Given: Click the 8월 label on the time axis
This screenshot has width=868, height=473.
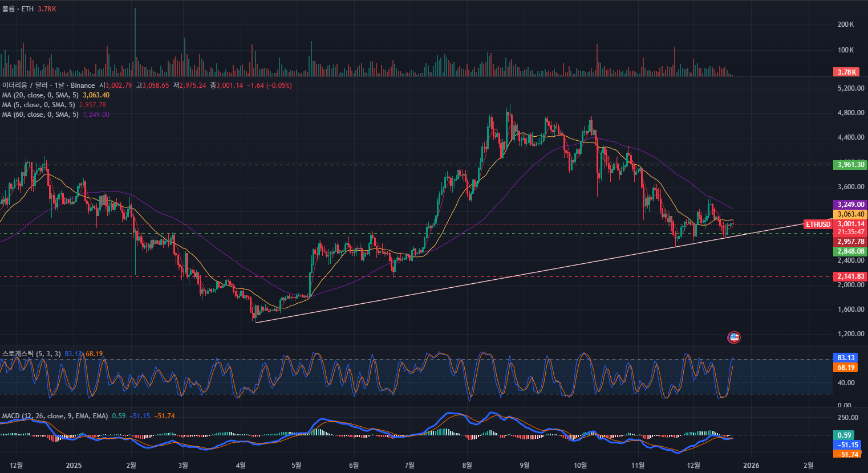Looking at the screenshot, I should [x=467, y=466].
